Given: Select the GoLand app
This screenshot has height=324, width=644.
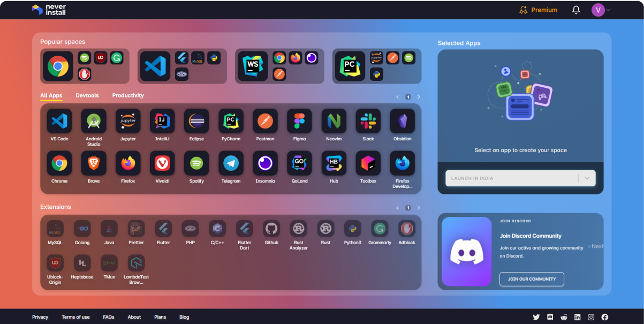Looking at the screenshot, I should tap(299, 163).
